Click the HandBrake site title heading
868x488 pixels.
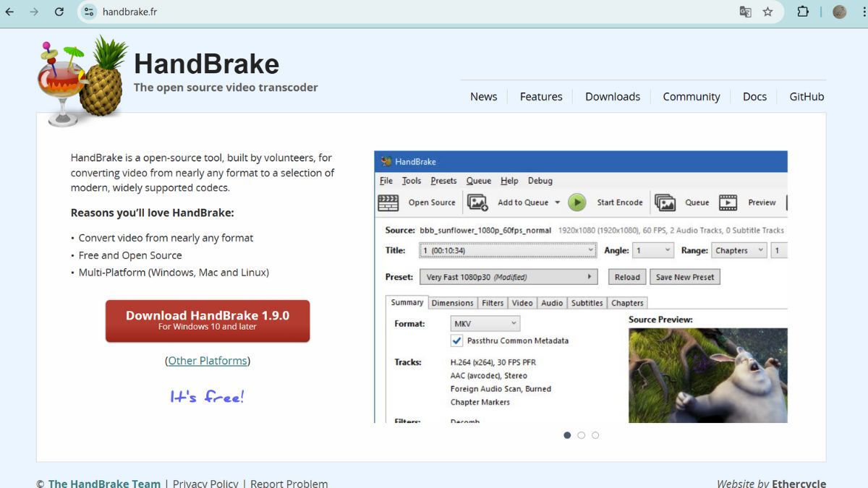click(206, 64)
